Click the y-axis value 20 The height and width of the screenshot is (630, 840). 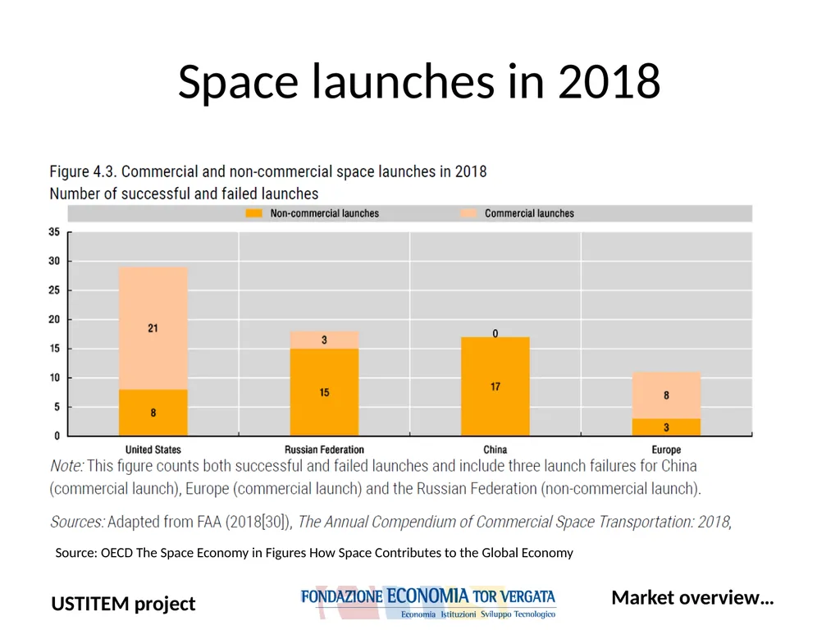pos(54,319)
